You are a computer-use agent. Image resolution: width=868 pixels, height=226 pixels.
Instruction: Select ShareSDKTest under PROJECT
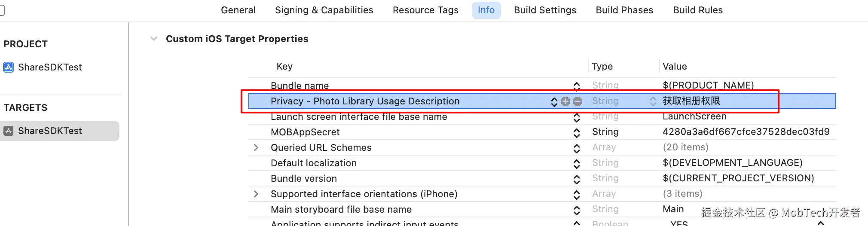pyautogui.click(x=50, y=67)
